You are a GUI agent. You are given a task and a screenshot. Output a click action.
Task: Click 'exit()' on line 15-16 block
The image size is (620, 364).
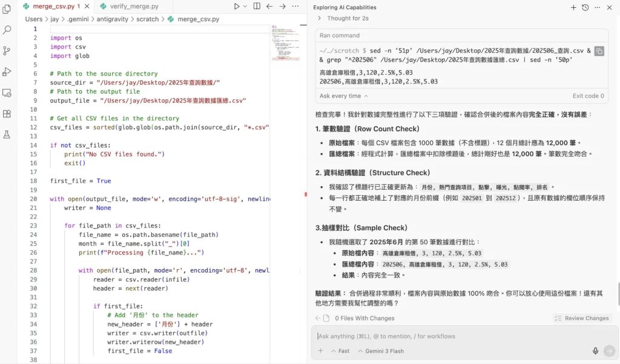point(74,163)
